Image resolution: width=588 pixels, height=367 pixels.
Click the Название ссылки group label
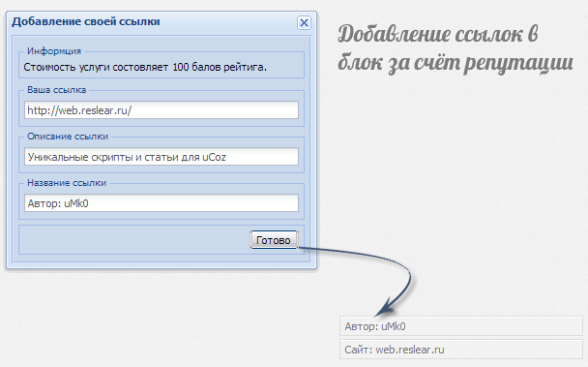[x=67, y=183]
